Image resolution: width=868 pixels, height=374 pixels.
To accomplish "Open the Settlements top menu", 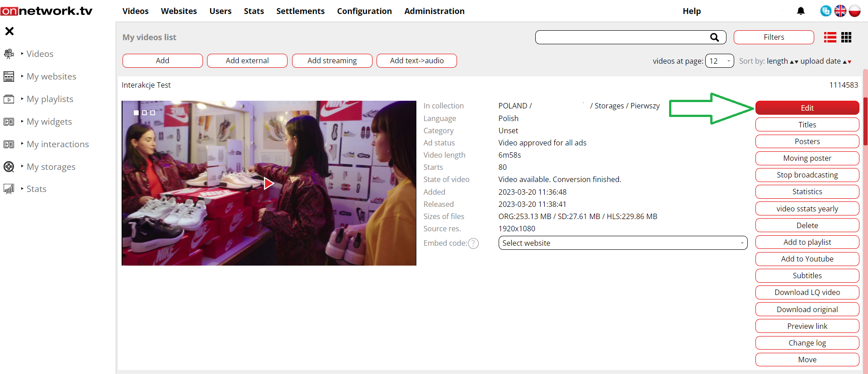I will tap(300, 11).
